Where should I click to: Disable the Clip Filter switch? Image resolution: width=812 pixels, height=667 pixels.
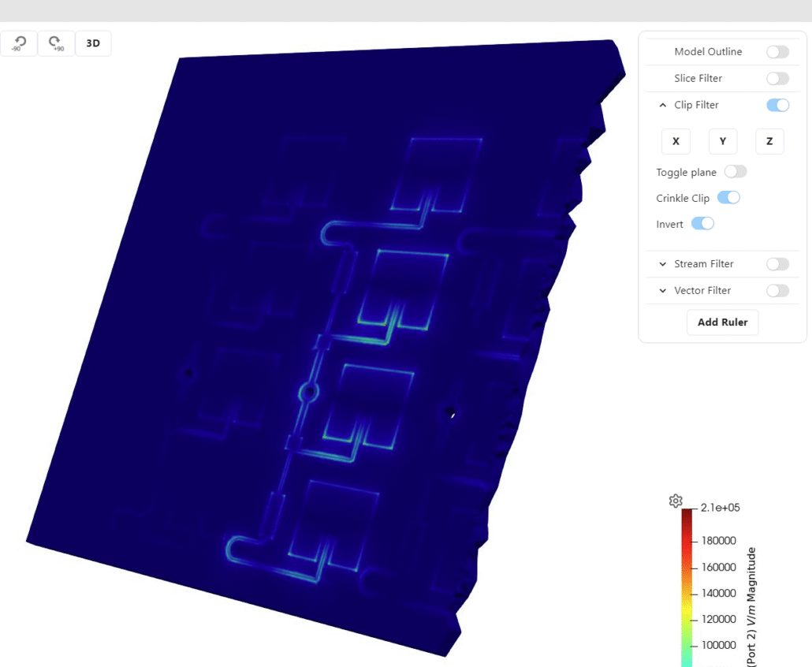(x=777, y=106)
